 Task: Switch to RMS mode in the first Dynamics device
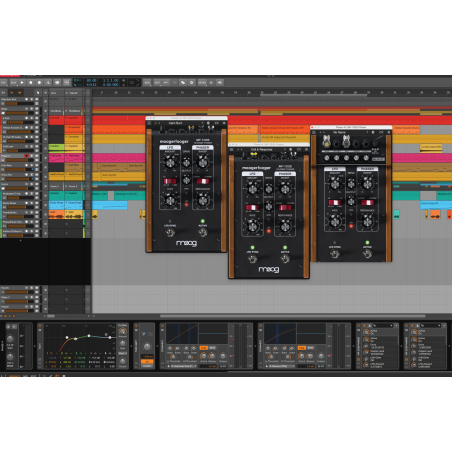tap(212, 348)
